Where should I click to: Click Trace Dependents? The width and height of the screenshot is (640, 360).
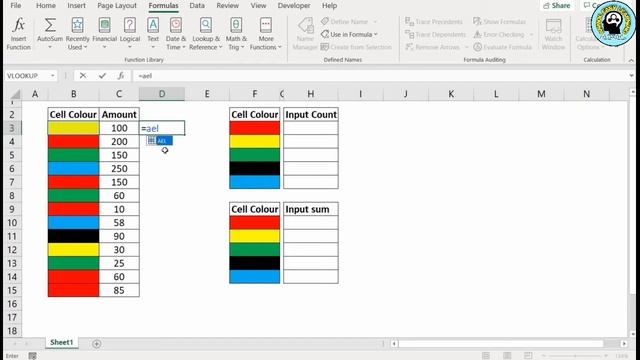click(x=435, y=34)
